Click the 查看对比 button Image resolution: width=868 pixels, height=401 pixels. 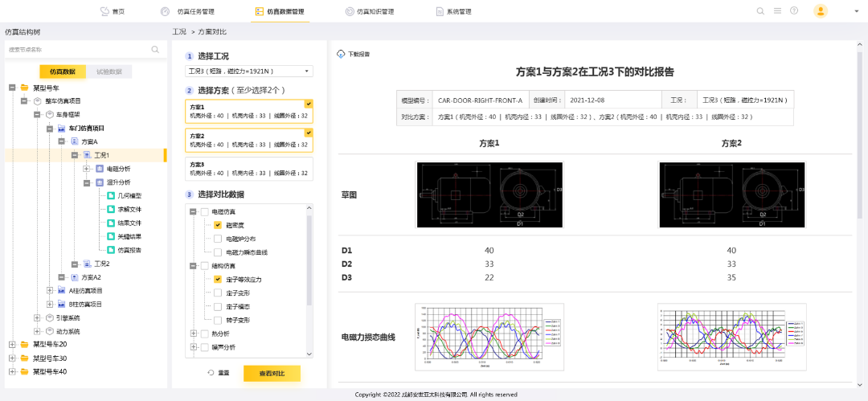click(x=272, y=373)
